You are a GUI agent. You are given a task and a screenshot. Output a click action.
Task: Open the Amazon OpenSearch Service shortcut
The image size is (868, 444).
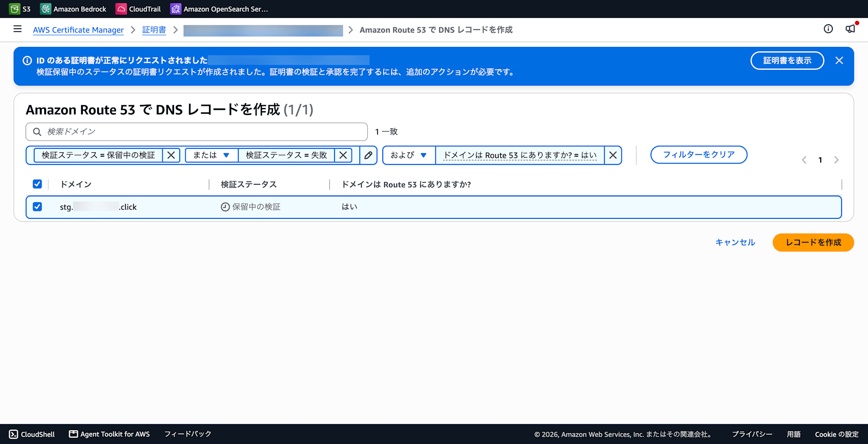tap(219, 9)
